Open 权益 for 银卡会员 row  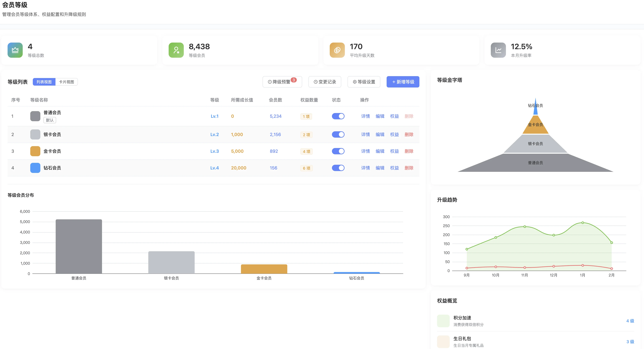click(x=394, y=134)
